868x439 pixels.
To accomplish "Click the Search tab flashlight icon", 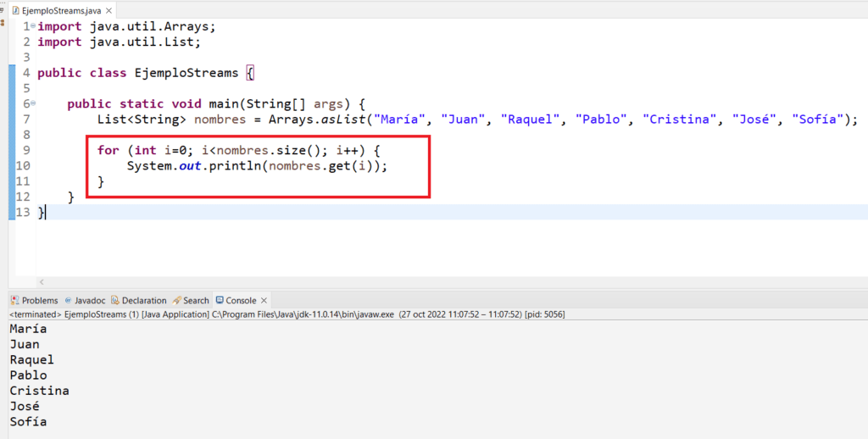I will coord(176,300).
